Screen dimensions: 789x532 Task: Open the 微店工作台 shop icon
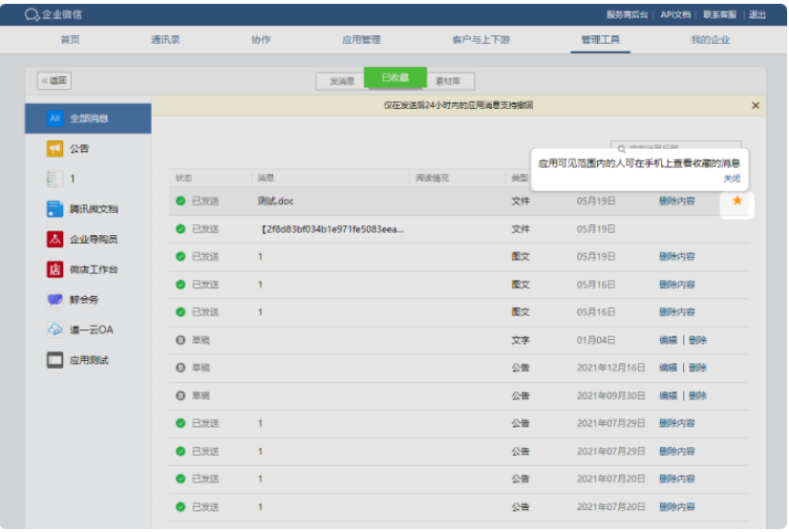point(55,269)
